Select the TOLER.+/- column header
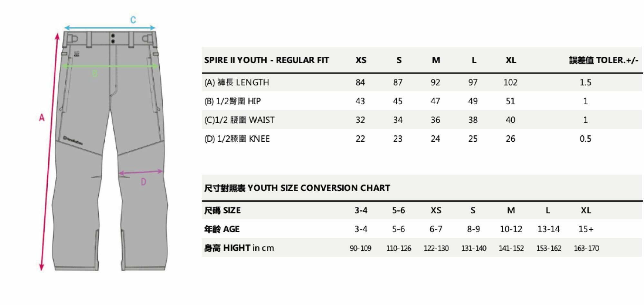The width and height of the screenshot is (644, 305). pos(603,60)
